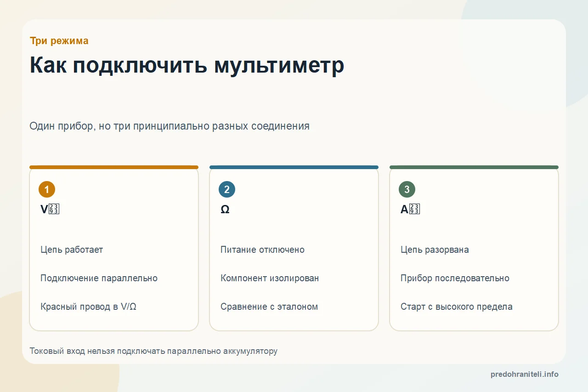Select text 'Подключение параллельно'
Image resolution: width=588 pixels, height=392 pixels.
pyautogui.click(x=99, y=278)
